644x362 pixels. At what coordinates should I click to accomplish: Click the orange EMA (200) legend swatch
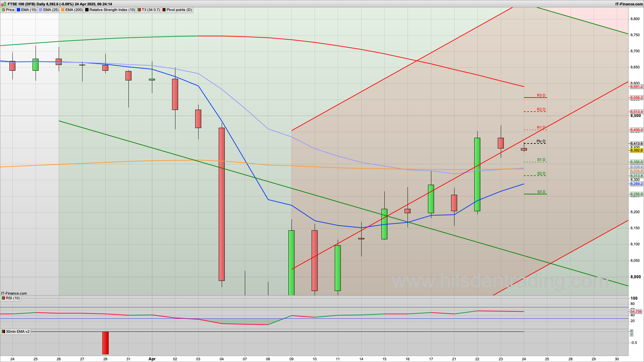click(63, 10)
